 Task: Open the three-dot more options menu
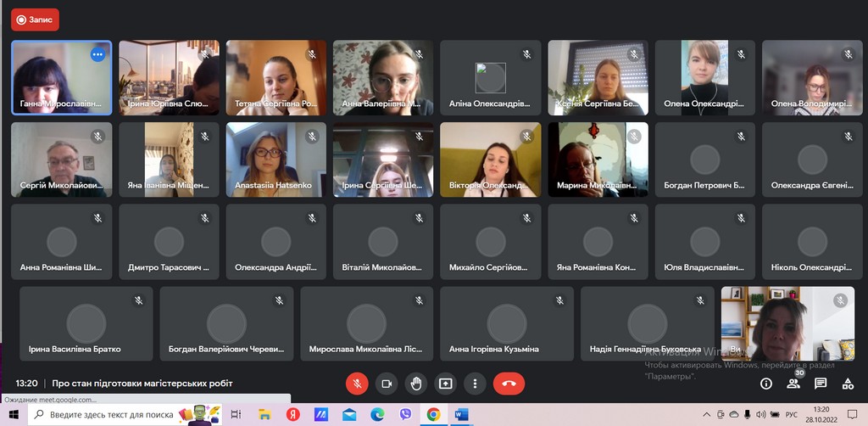click(x=476, y=384)
